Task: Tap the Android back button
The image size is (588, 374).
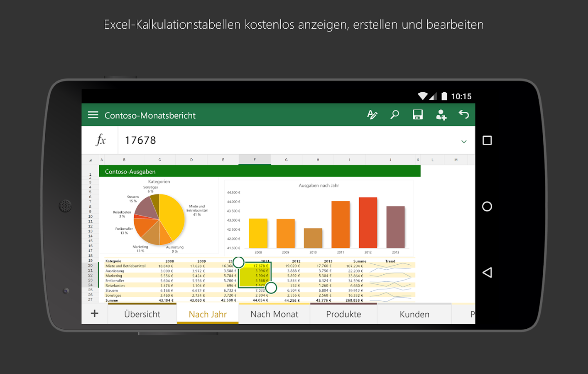Action: point(486,272)
